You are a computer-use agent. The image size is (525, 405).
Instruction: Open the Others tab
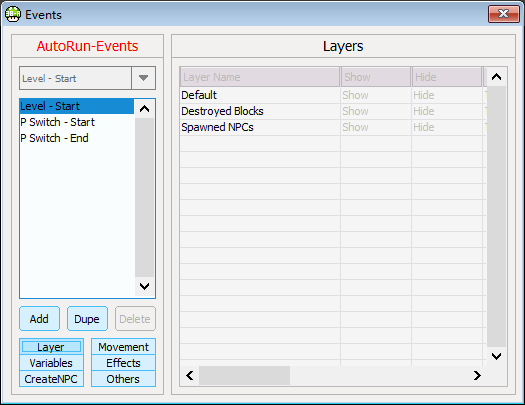123,379
